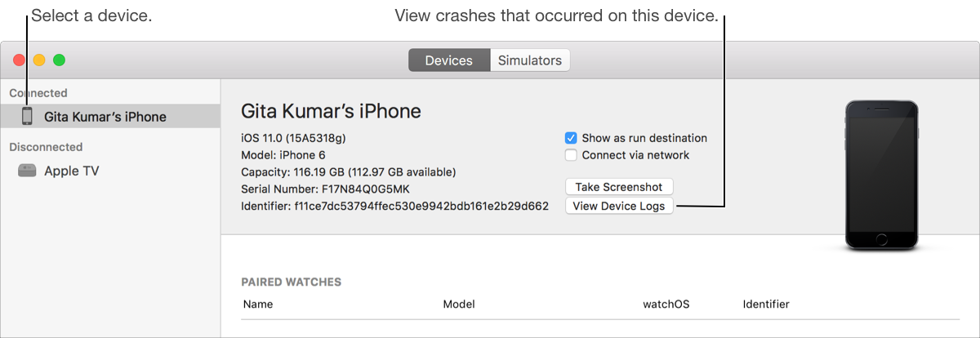Switch to the Devices tab
This screenshot has width=980, height=338.
click(x=449, y=60)
